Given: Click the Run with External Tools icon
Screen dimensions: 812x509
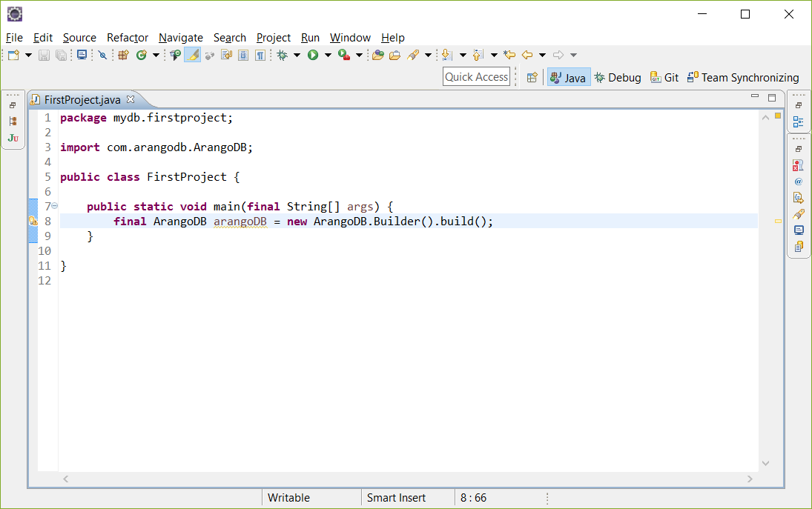Looking at the screenshot, I should coord(344,55).
